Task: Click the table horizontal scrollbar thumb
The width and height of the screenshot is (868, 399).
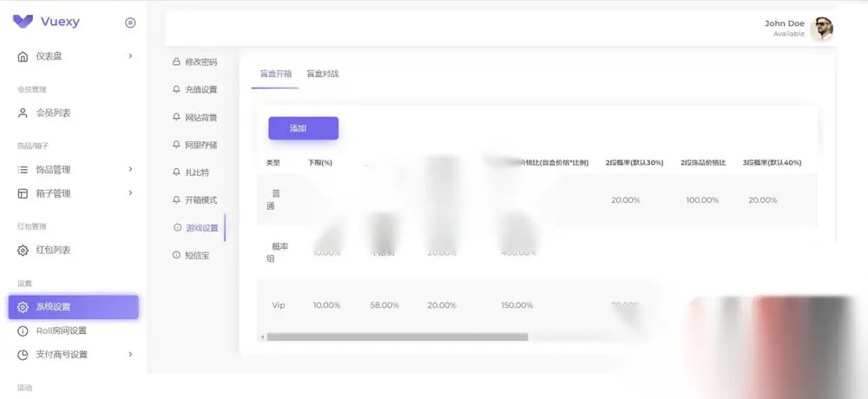Action: pyautogui.click(x=398, y=337)
